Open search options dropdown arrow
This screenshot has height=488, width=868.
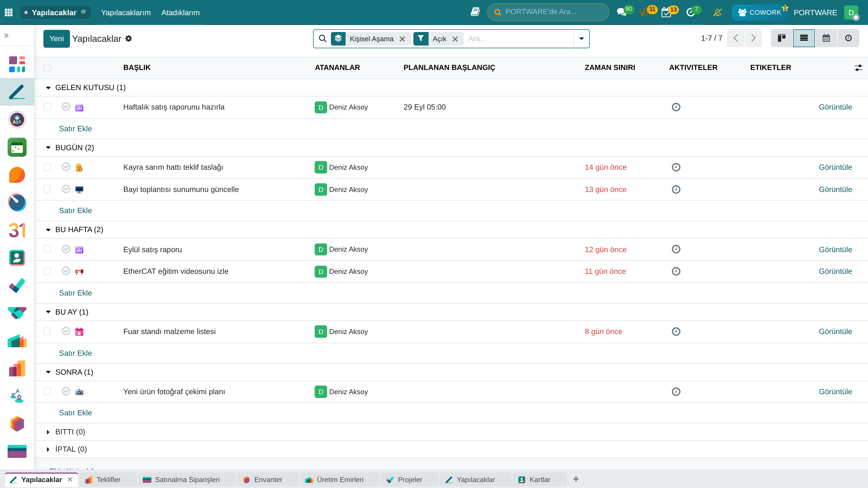coord(581,39)
